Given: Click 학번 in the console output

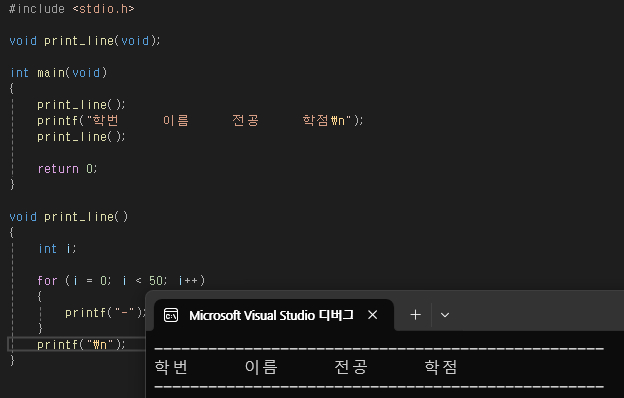Looking at the screenshot, I should tap(171, 367).
